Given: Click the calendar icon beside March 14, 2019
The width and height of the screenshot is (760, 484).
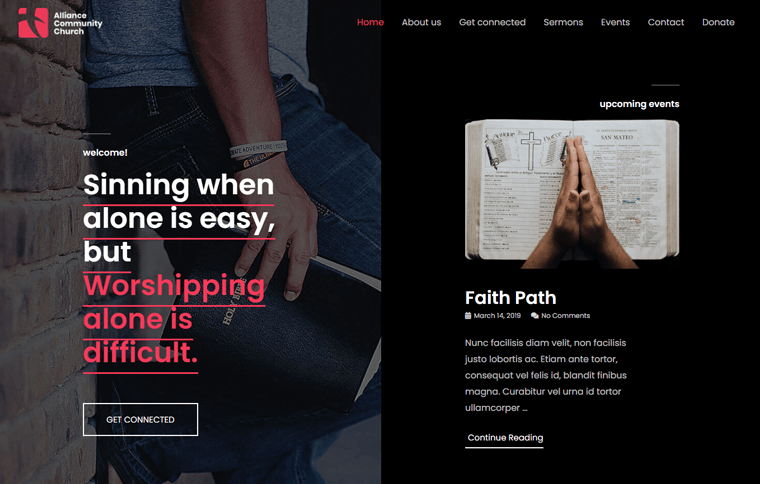Looking at the screenshot, I should point(468,315).
